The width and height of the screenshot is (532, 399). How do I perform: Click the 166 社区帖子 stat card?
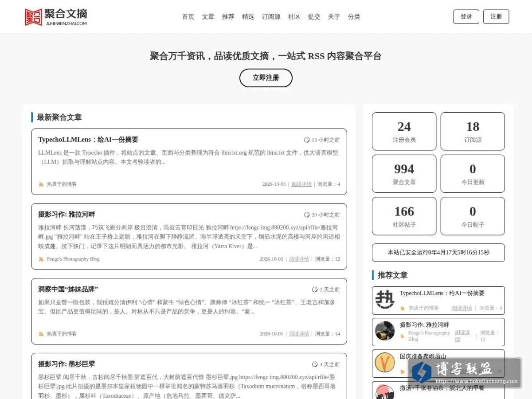pos(404,216)
